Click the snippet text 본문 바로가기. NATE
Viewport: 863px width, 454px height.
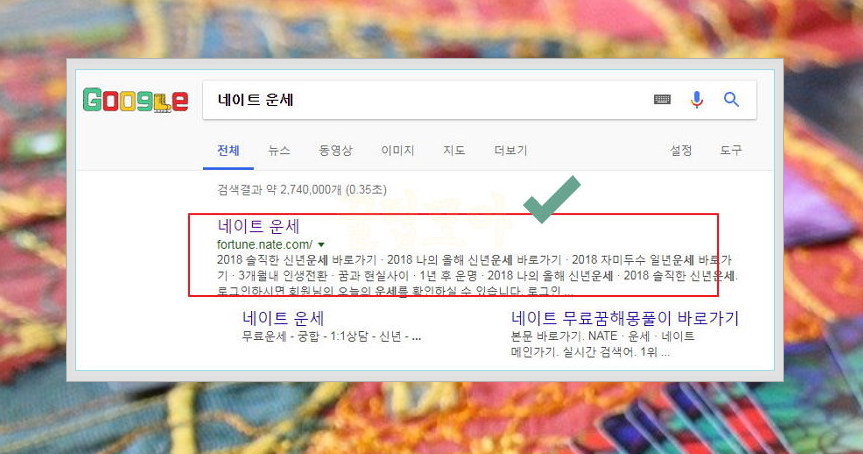(564, 336)
